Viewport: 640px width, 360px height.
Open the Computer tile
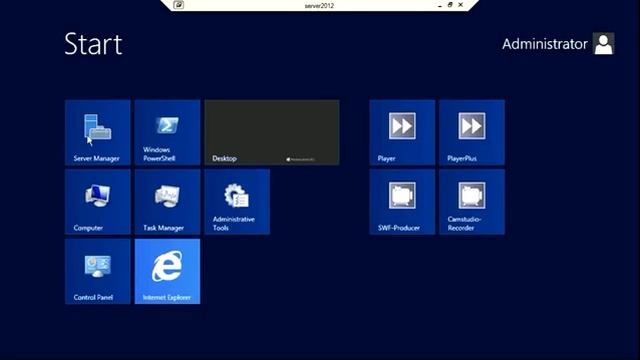(x=98, y=202)
